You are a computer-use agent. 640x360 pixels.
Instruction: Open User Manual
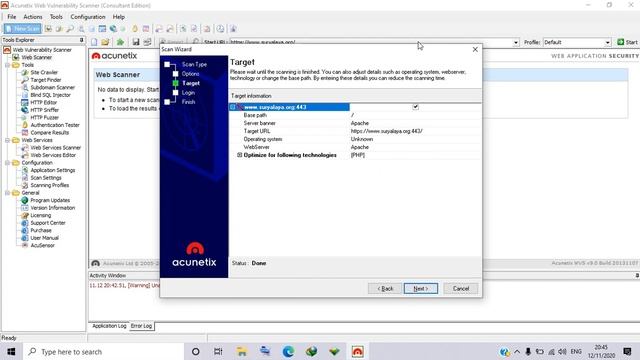pos(44,238)
